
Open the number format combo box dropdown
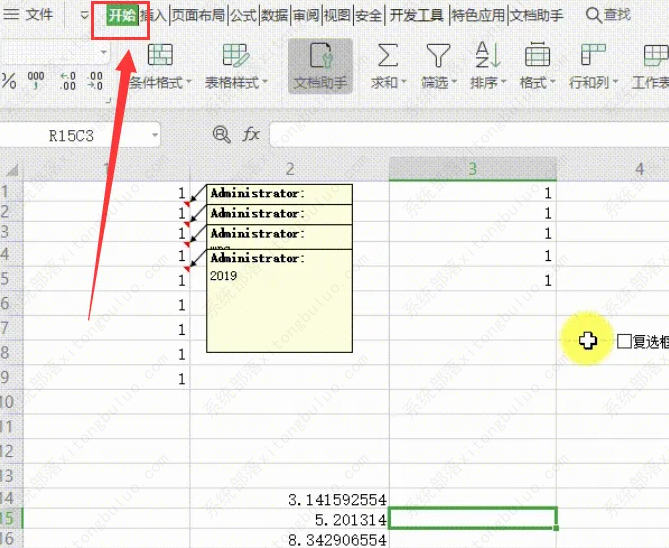pyautogui.click(x=103, y=52)
